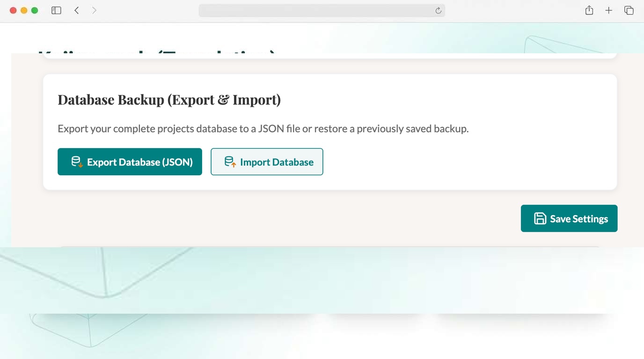Close the Safari window with red button
This screenshot has height=359, width=644.
[13, 10]
